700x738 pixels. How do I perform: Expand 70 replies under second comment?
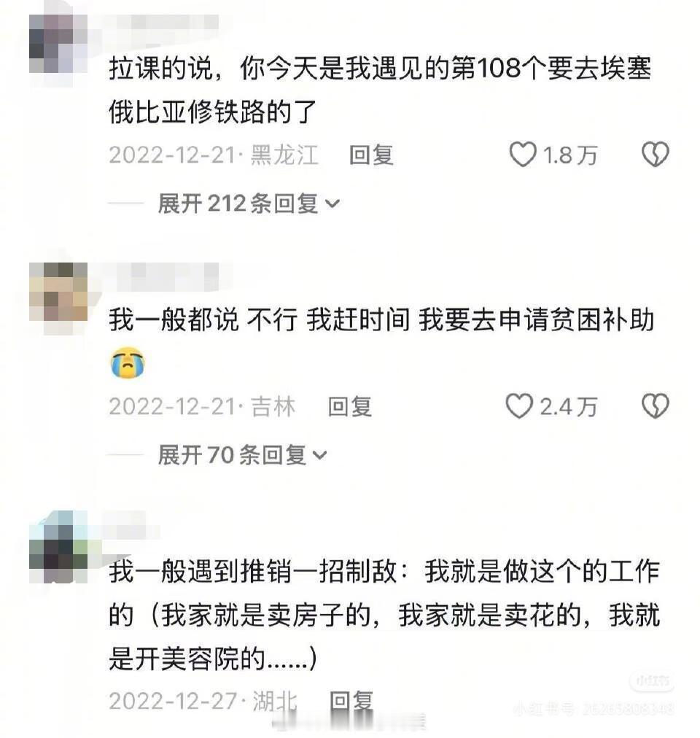tap(242, 455)
